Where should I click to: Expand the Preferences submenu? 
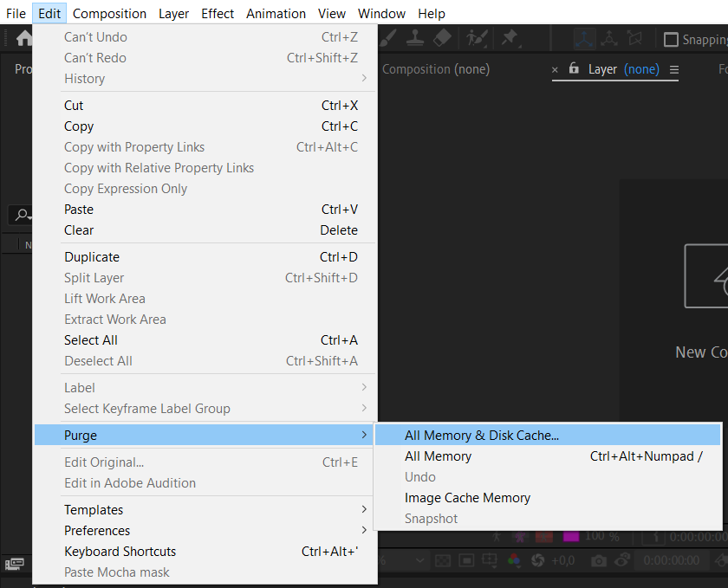tap(205, 531)
